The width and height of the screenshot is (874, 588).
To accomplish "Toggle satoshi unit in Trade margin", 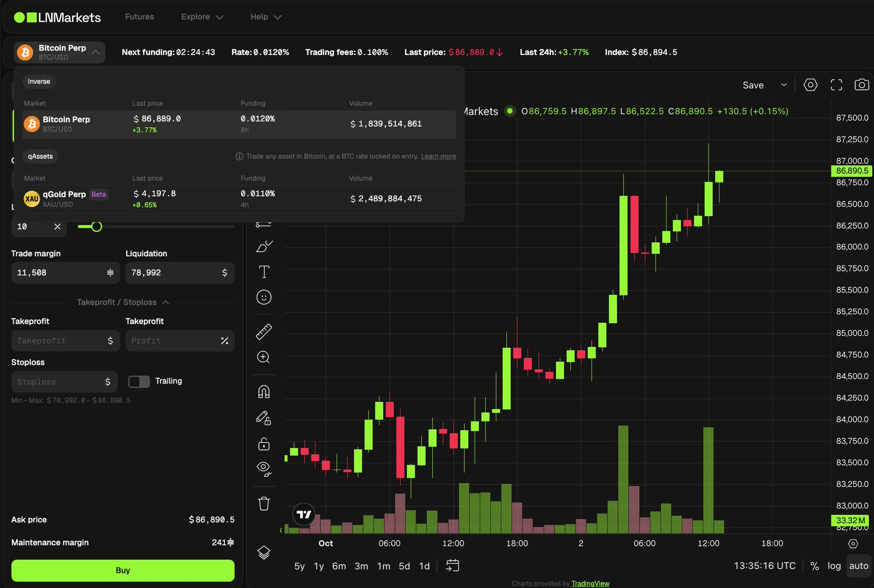I will point(110,272).
